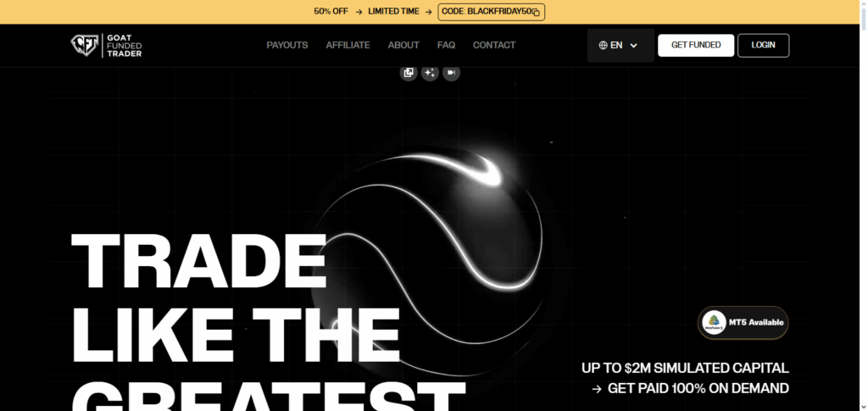Copy the promo code using the copy icon
Image resolution: width=868 pixels, height=411 pixels.
(x=536, y=12)
